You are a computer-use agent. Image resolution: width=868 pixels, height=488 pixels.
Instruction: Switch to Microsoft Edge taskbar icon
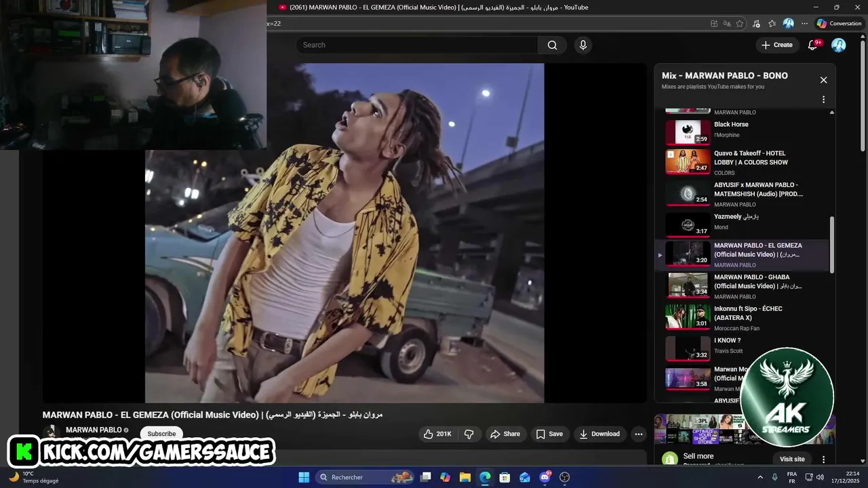point(485,477)
